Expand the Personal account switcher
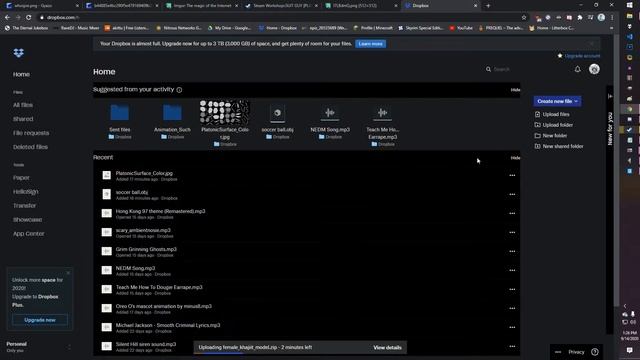The width and height of the screenshot is (640, 360). click(x=69, y=347)
